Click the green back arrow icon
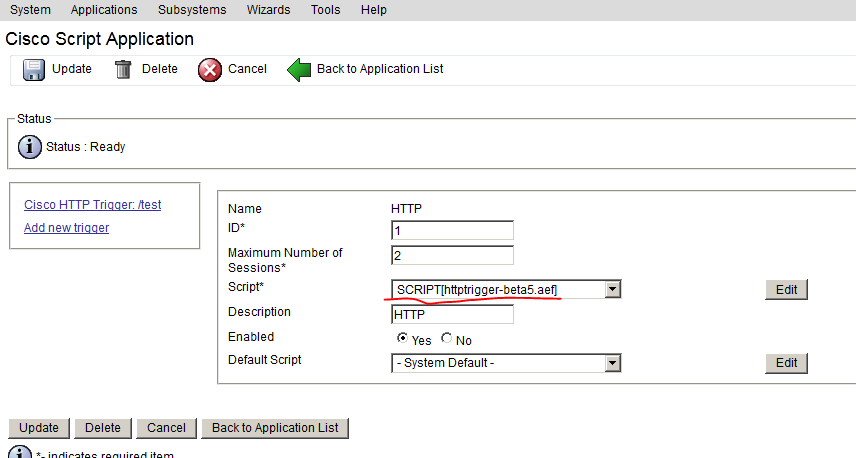The width and height of the screenshot is (856, 458). (x=299, y=70)
